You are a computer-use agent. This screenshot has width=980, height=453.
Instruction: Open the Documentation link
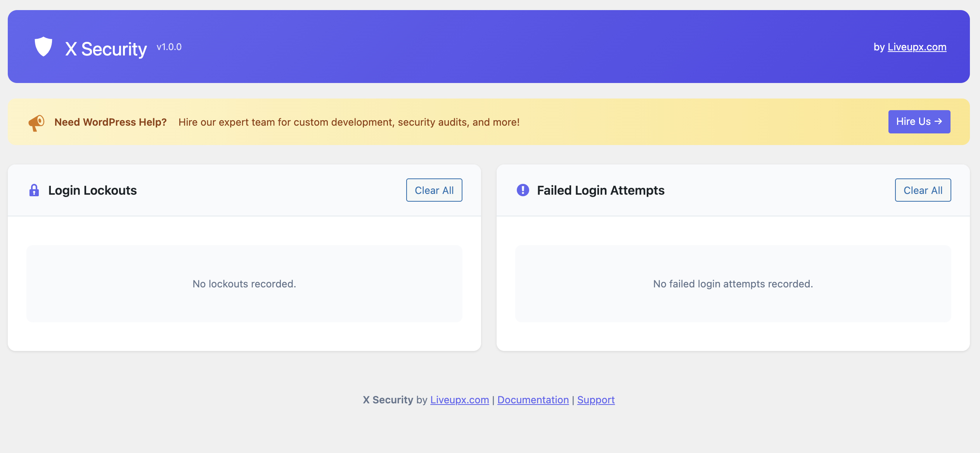(533, 400)
